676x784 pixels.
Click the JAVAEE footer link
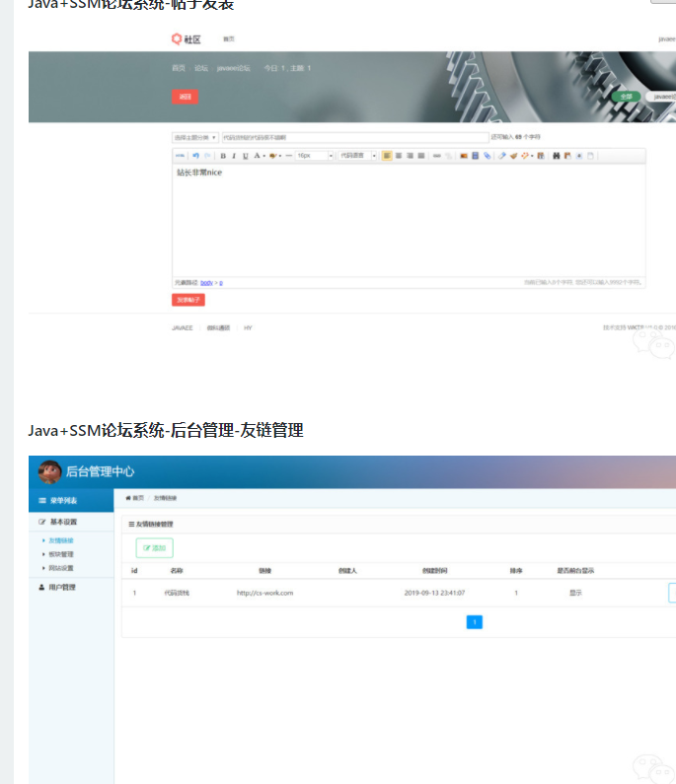[x=183, y=328]
